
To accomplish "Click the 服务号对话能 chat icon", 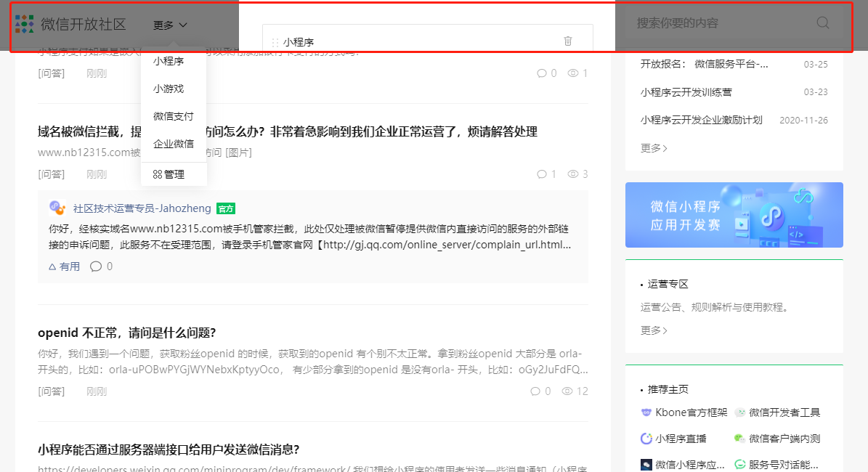I will coord(739,465).
